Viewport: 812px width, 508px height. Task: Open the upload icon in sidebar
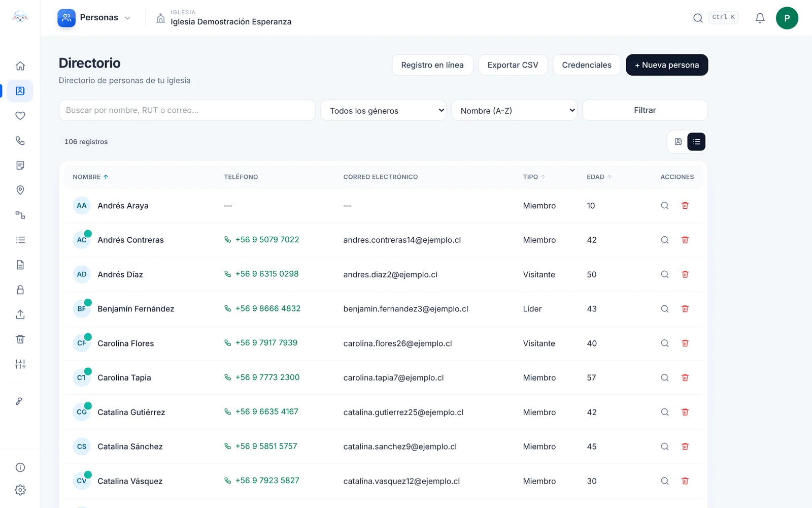coord(20,314)
